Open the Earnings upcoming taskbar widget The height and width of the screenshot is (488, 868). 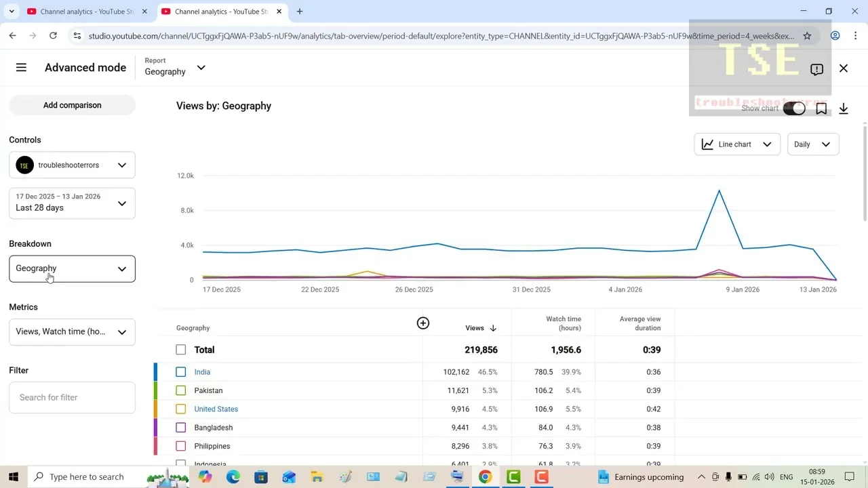pos(640,477)
